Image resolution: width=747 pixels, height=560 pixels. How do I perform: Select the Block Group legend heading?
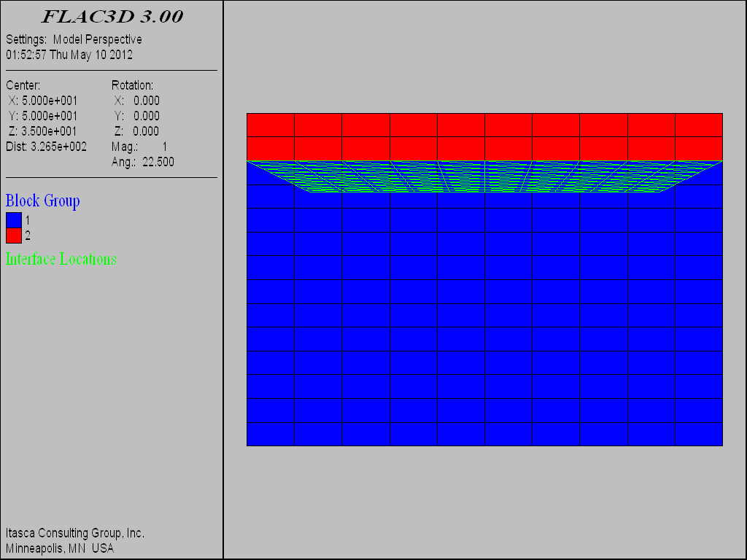click(x=42, y=201)
